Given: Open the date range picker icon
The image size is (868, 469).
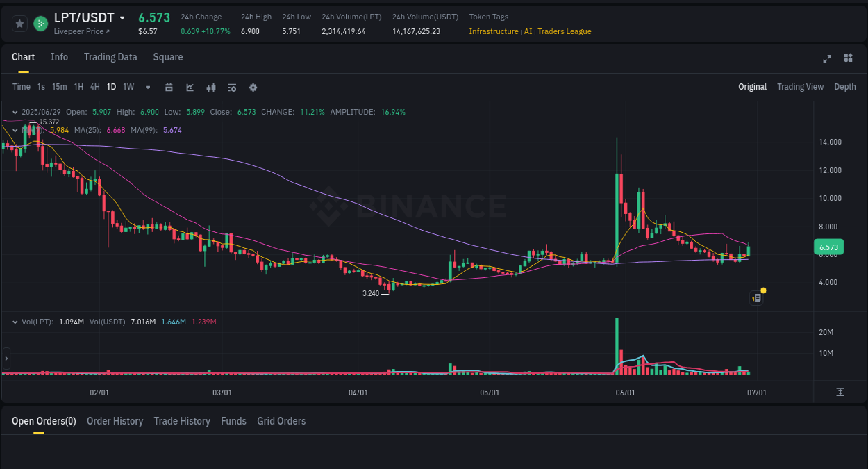Looking at the screenshot, I should tap(169, 87).
